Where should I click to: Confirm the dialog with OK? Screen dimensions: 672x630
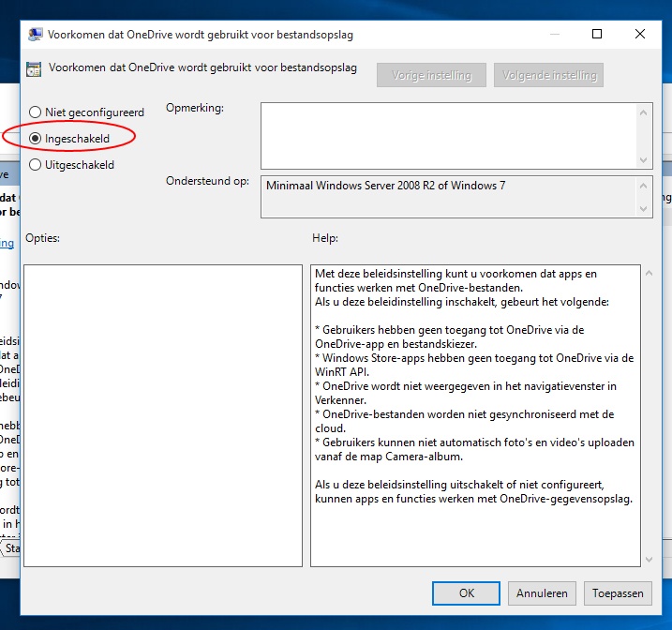[x=466, y=593]
